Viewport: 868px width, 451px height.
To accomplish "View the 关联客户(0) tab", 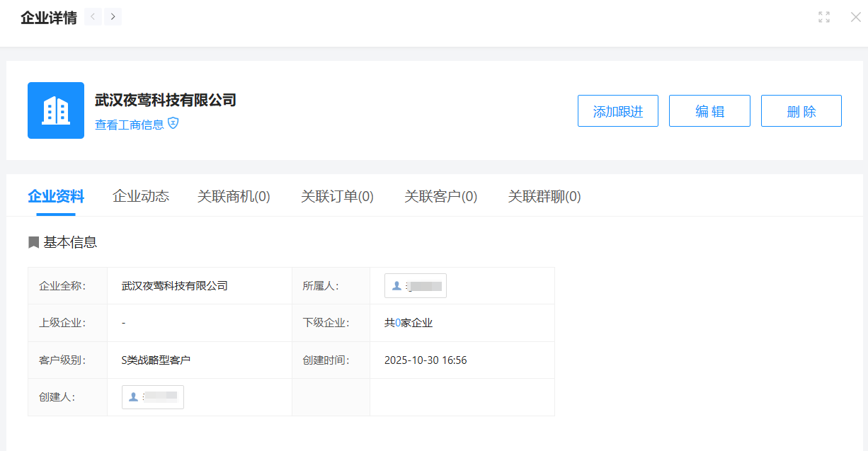I will (440, 196).
